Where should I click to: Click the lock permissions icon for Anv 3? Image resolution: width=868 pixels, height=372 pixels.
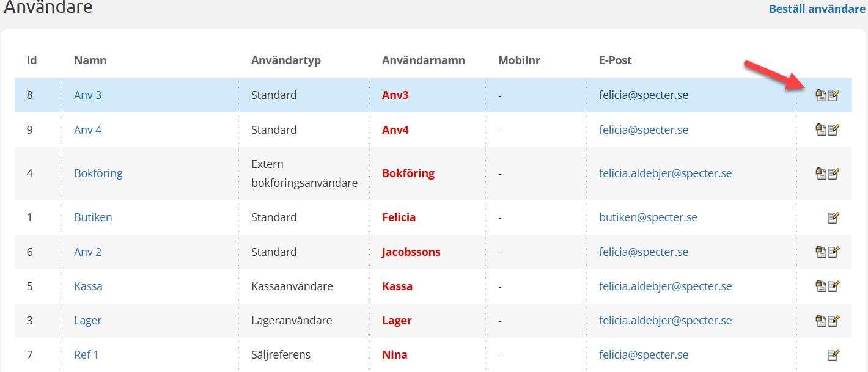821,95
